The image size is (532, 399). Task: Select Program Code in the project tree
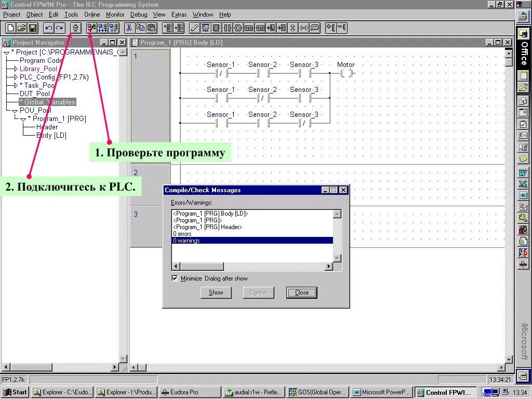(41, 61)
